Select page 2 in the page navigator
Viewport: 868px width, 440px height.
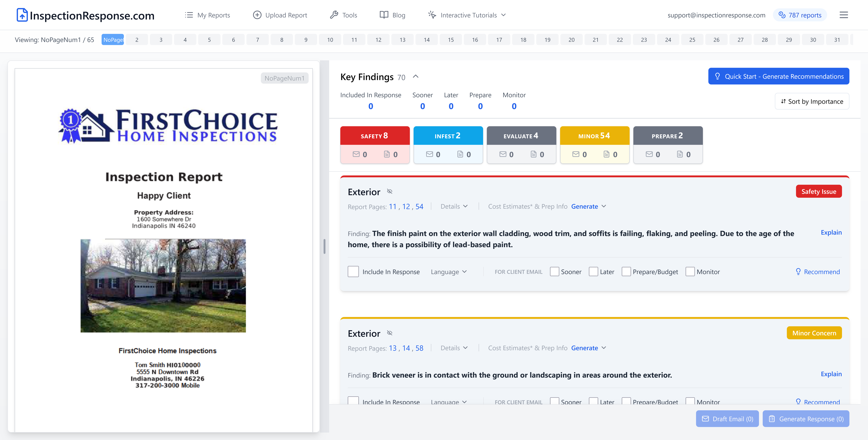pyautogui.click(x=137, y=39)
